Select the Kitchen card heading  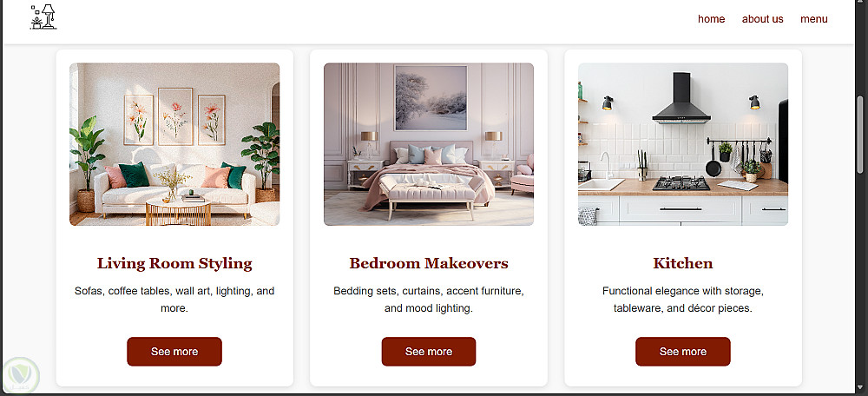683,263
